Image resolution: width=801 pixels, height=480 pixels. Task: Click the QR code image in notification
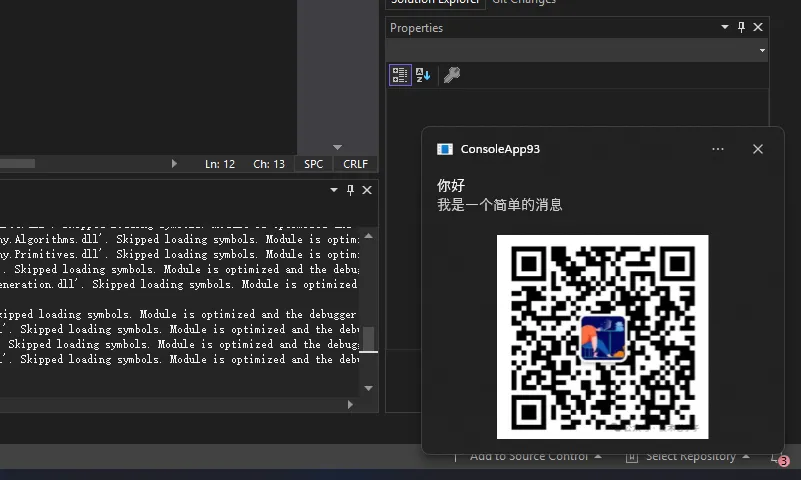[602, 336]
